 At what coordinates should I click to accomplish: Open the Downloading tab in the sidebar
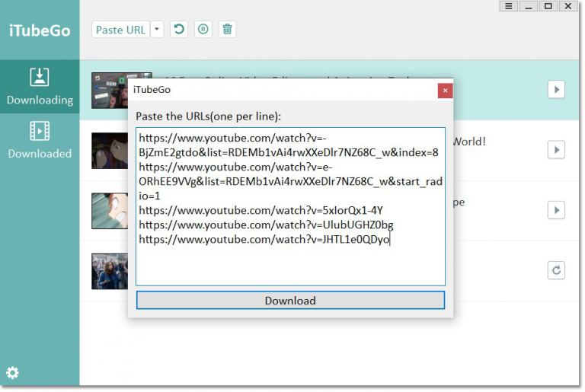[x=40, y=86]
